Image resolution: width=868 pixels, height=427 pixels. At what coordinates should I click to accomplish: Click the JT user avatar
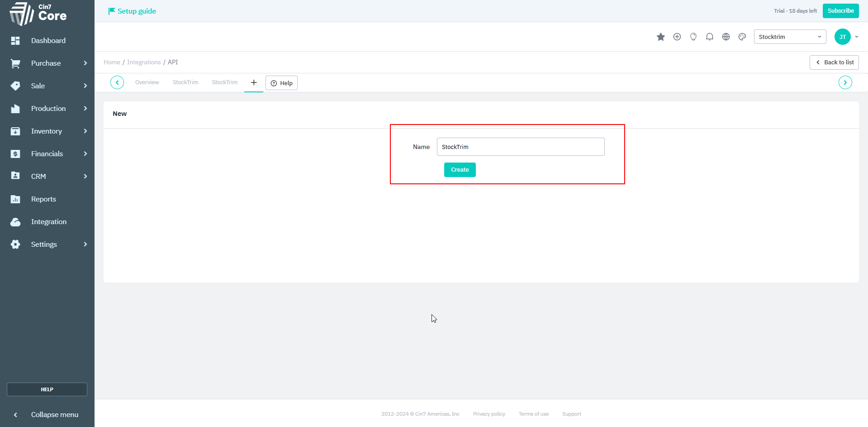(x=842, y=37)
